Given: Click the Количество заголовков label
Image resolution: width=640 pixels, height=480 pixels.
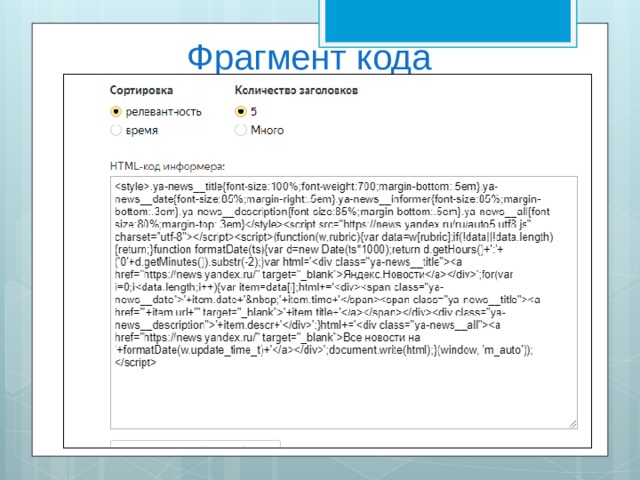Looking at the screenshot, I should coord(296,90).
